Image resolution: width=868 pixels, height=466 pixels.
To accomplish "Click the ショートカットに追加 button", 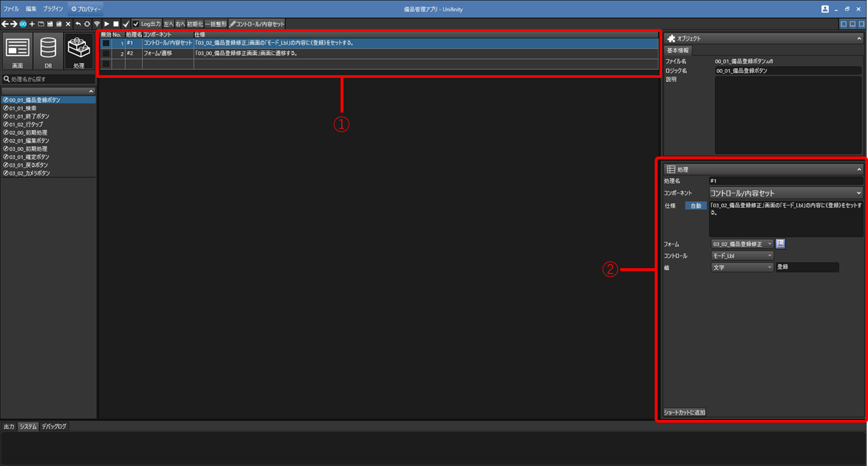I will pos(685,412).
